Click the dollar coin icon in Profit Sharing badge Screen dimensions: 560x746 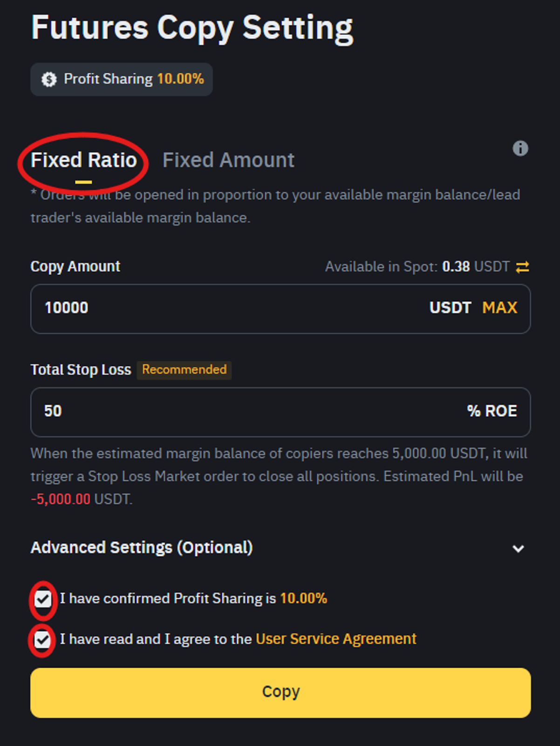pos(49,79)
